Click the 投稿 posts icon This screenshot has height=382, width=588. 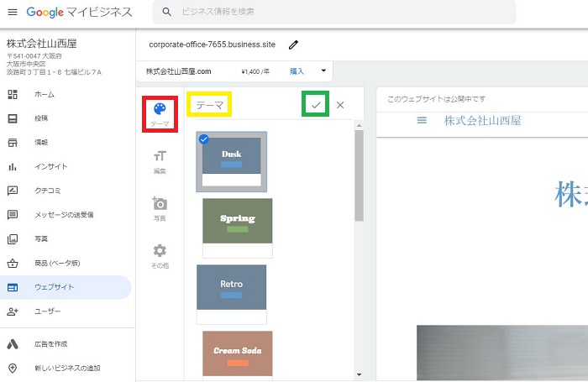[x=13, y=118]
